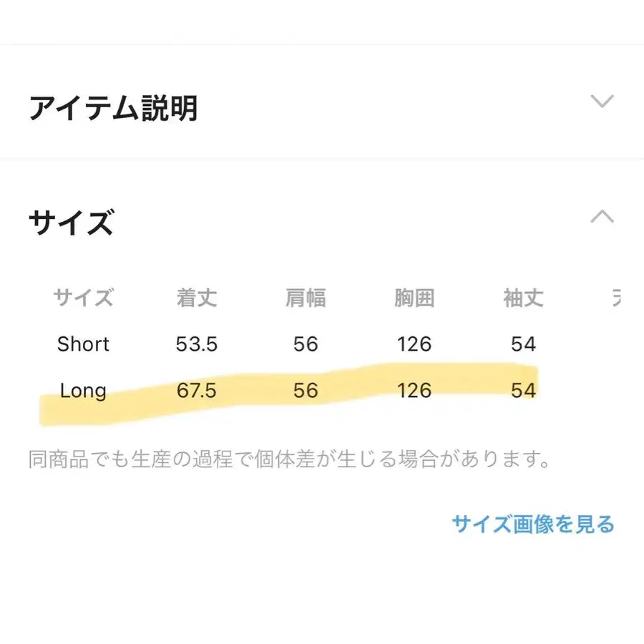Click the production variance disclaimer text
Screen dimensions: 644x644
(x=289, y=458)
